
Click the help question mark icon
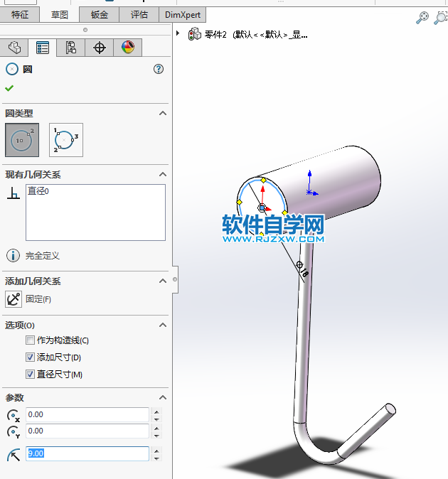[159, 69]
